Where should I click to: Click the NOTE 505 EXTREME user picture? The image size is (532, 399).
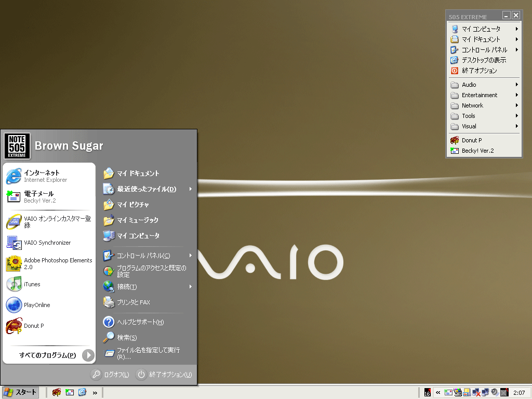[x=17, y=146]
